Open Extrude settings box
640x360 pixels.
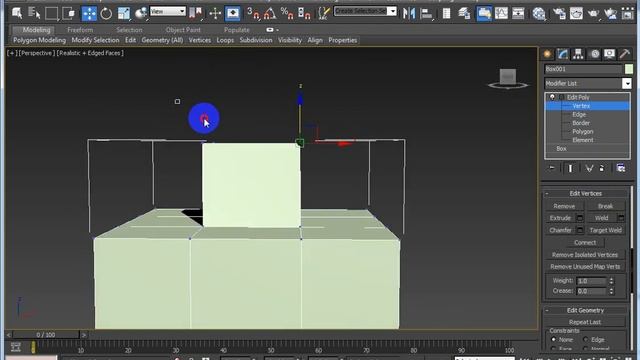(580, 218)
